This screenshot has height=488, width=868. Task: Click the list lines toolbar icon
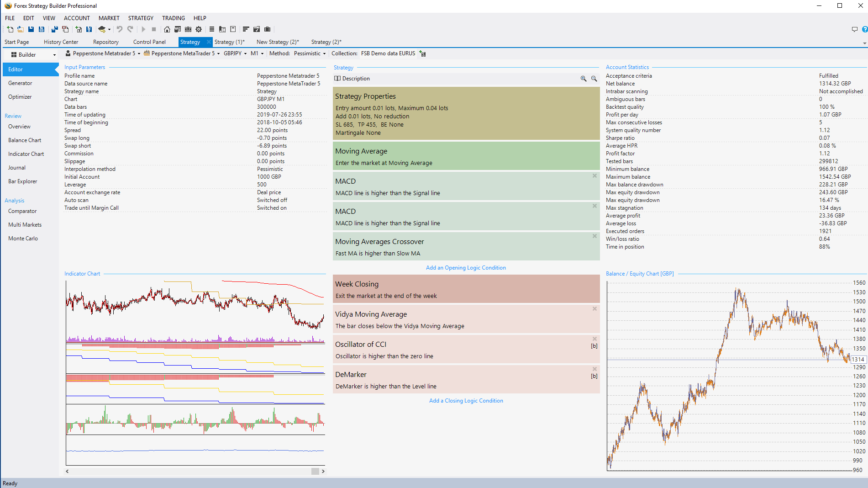212,29
